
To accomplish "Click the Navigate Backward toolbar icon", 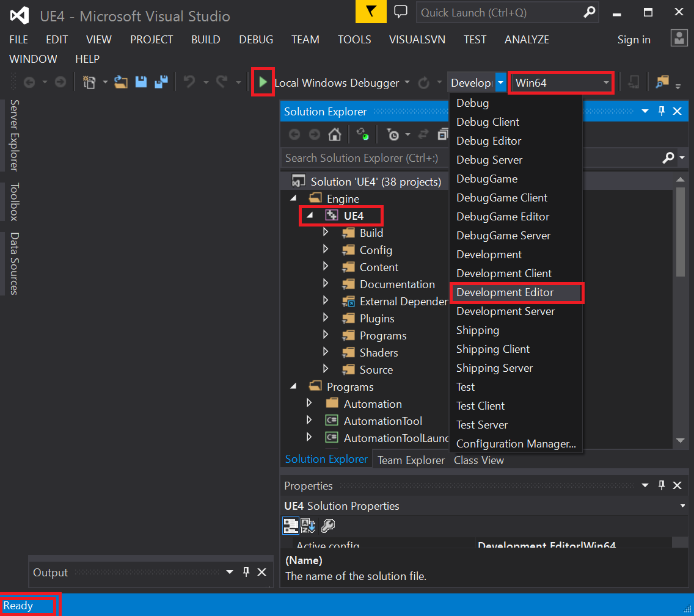I will point(29,82).
